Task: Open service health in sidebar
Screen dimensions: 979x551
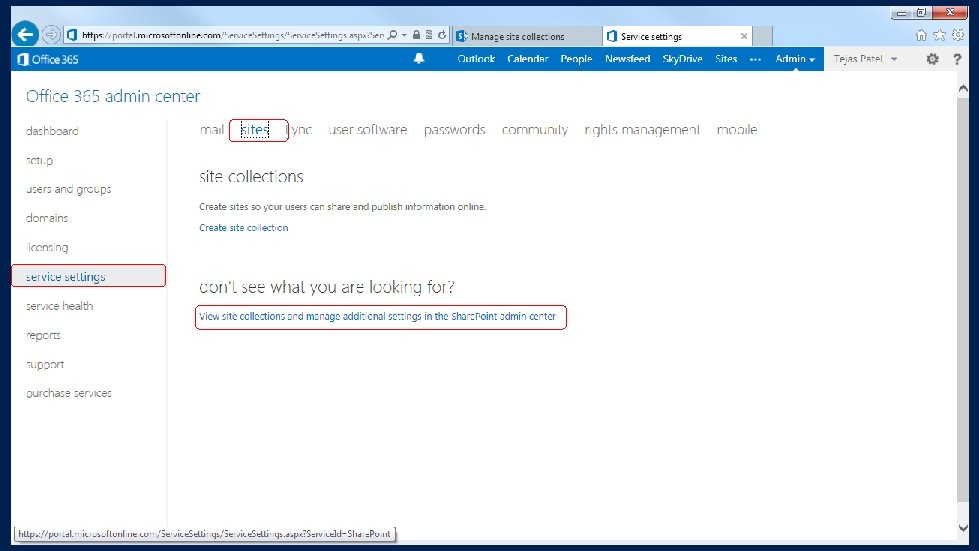Action: (59, 306)
